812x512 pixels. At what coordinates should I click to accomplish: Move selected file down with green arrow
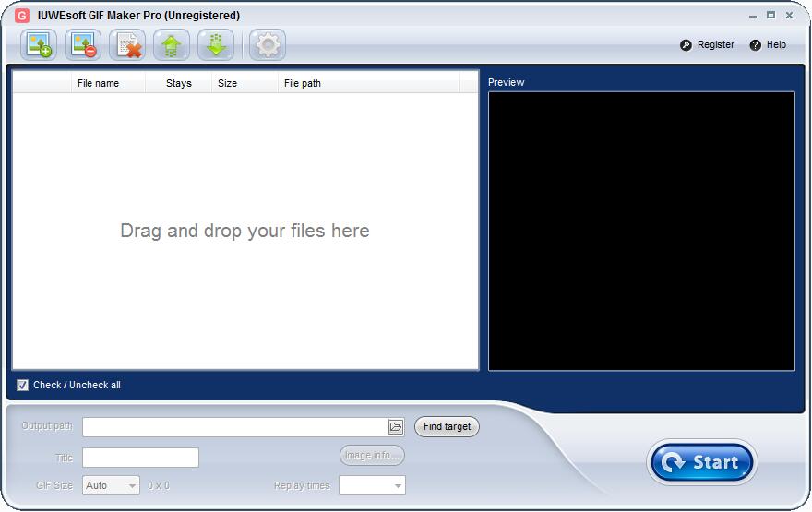tap(216, 45)
